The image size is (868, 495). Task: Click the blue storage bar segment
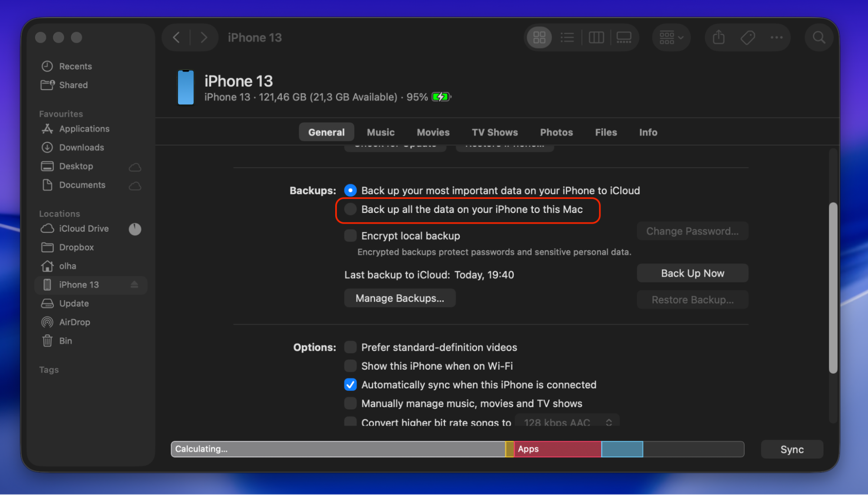[622, 449]
